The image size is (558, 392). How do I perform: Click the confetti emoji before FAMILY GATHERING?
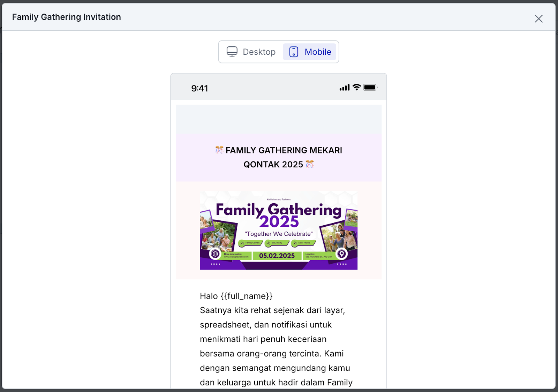click(x=219, y=150)
